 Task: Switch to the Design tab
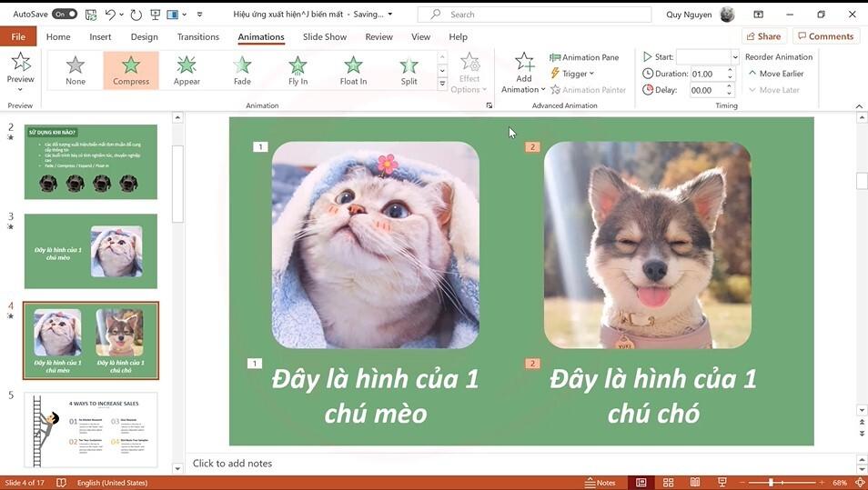144,36
